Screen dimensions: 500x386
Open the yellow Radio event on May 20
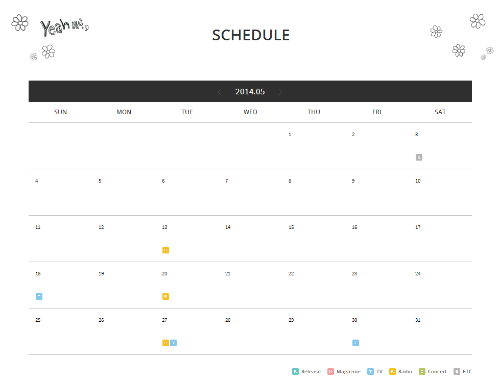point(166,296)
